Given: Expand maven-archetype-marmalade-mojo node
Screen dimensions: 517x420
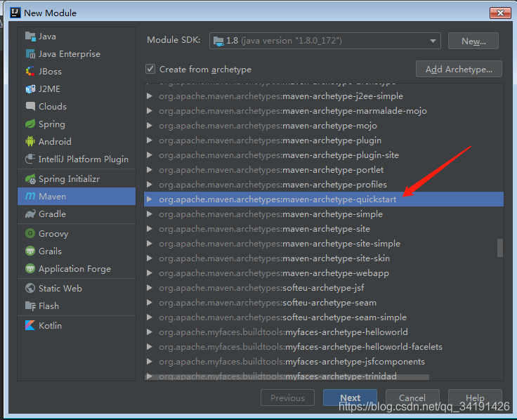Looking at the screenshot, I should [x=150, y=111].
